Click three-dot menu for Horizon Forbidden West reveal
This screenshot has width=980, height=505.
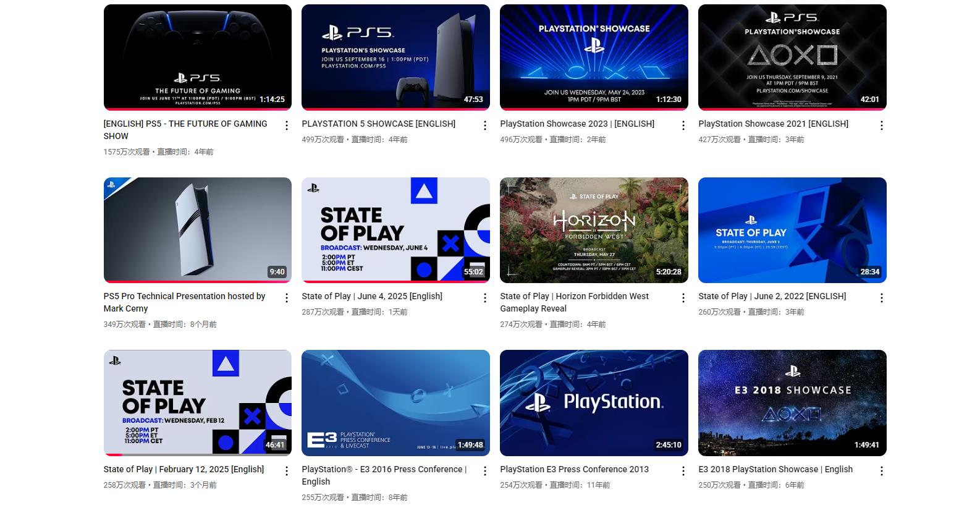(683, 298)
